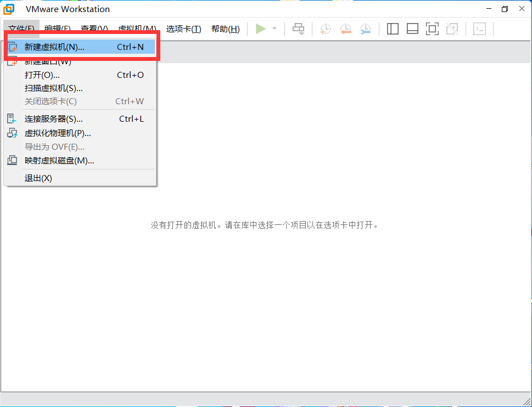
Task: Click the window resize grip corner
Action: click(x=526, y=401)
